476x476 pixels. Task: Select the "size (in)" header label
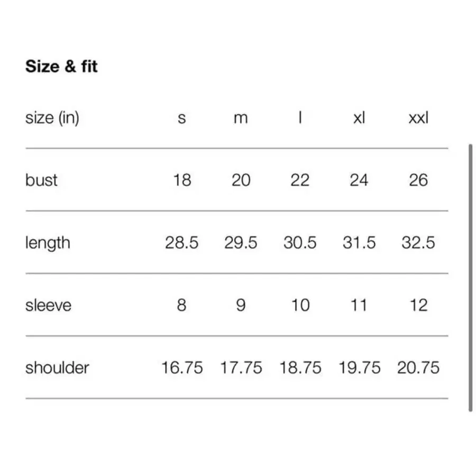[x=52, y=117]
